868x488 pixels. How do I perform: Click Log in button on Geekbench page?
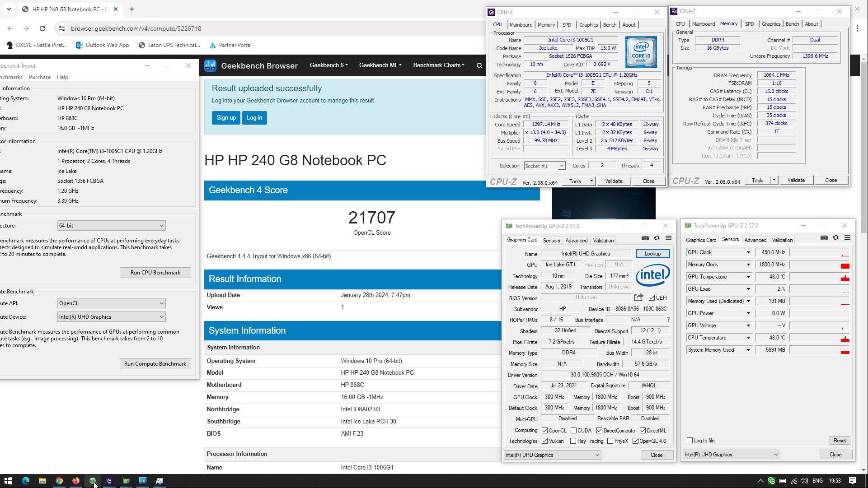[254, 118]
